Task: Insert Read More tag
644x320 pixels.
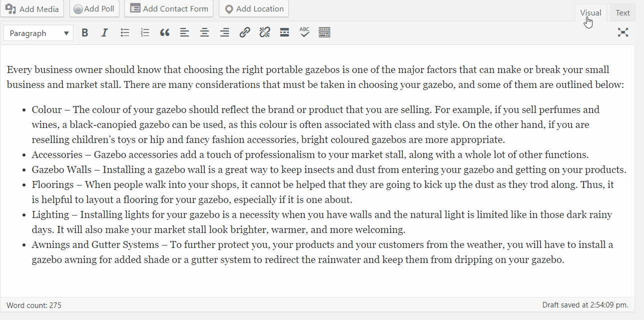Action: tap(285, 33)
